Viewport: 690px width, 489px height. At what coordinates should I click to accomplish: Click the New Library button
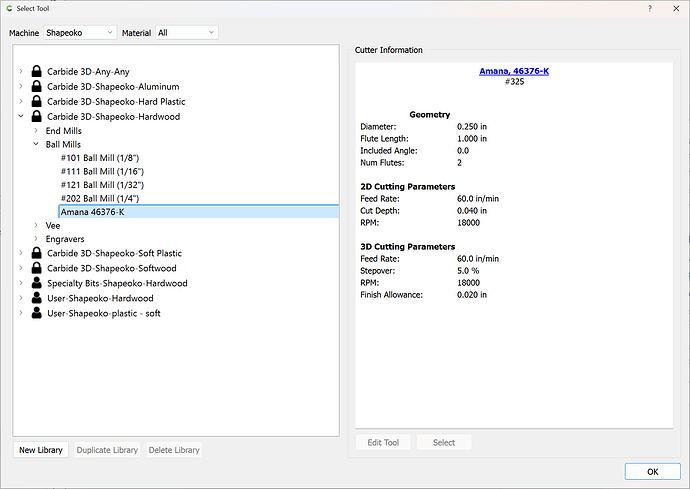(41, 450)
